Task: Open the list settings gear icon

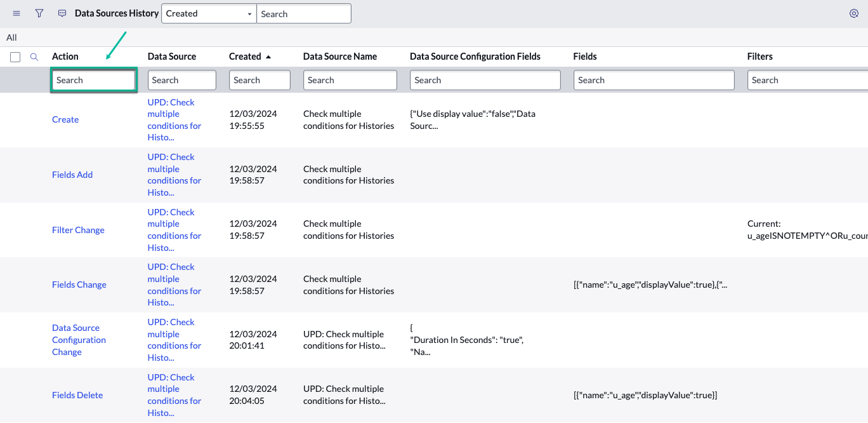Action: [x=853, y=13]
